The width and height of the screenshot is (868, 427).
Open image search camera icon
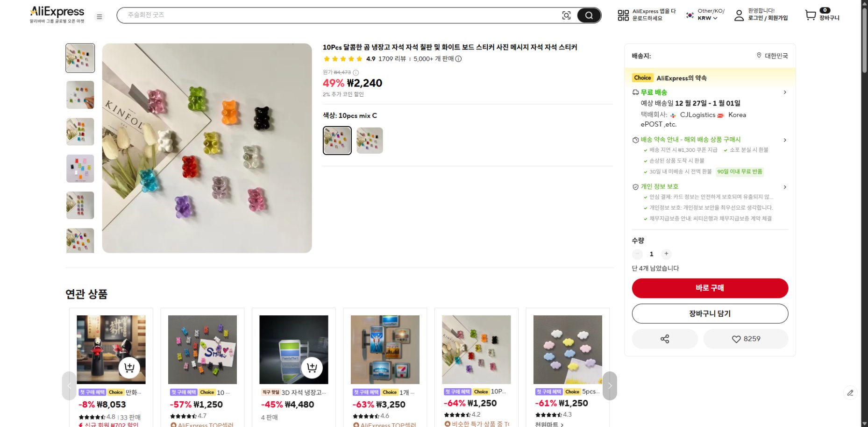(566, 15)
